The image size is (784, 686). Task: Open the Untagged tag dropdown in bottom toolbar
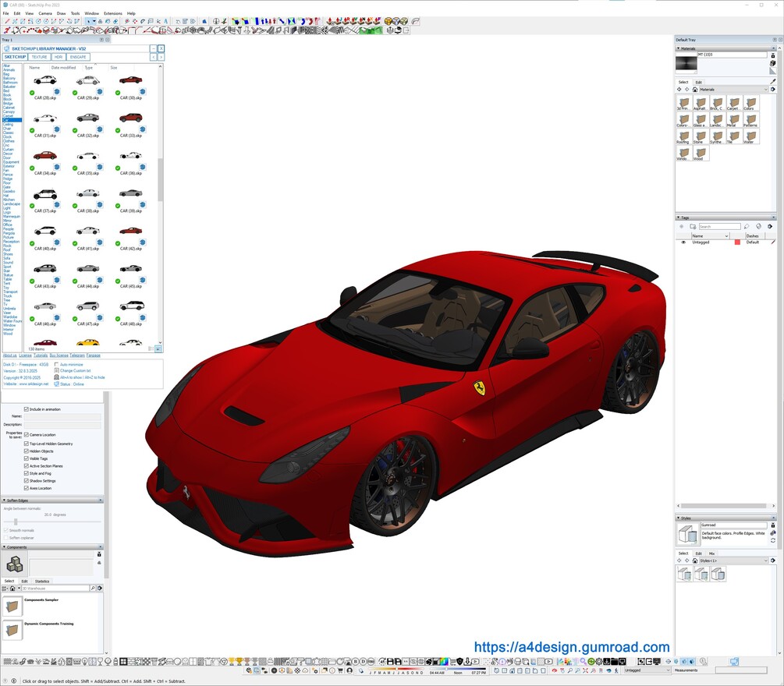click(x=647, y=670)
